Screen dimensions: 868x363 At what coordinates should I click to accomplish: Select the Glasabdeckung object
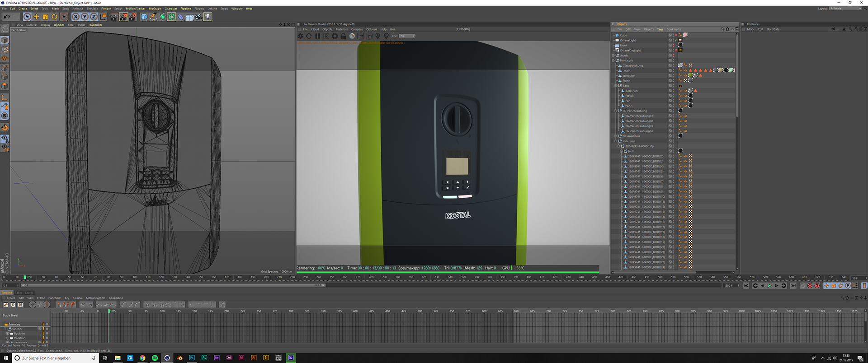pos(632,65)
